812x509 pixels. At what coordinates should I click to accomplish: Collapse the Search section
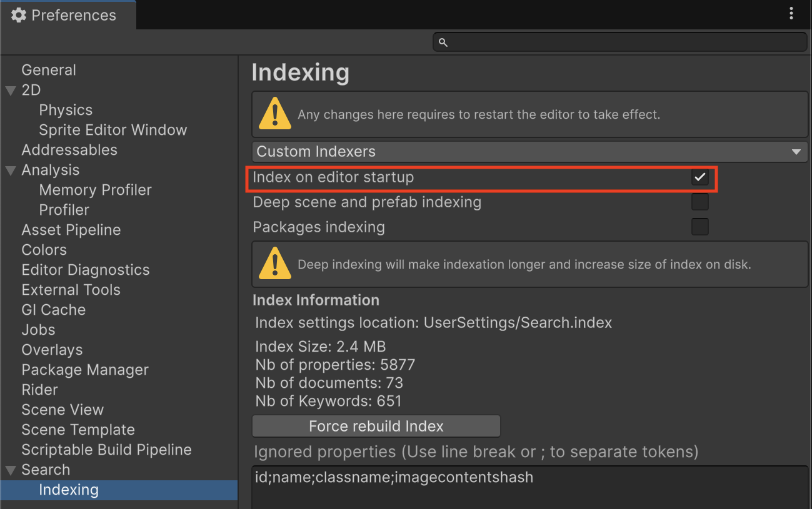tap(10, 470)
